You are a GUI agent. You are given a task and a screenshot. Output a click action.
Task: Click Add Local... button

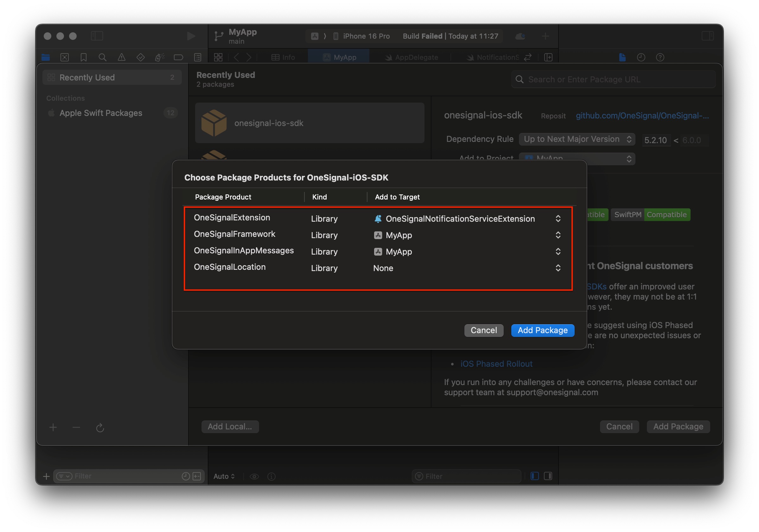click(230, 427)
